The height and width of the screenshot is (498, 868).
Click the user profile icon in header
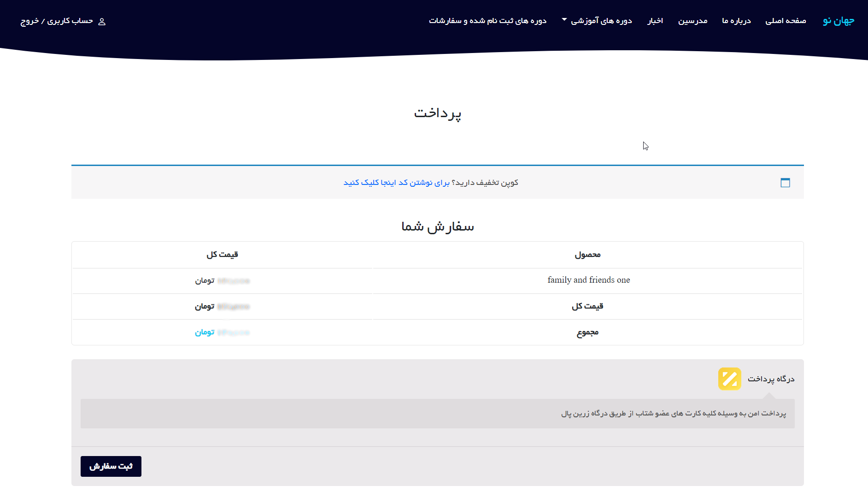102,22
